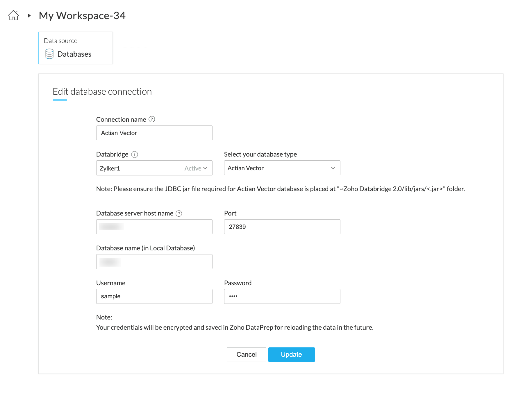
Task: Click the Active status chevron
Action: click(205, 168)
